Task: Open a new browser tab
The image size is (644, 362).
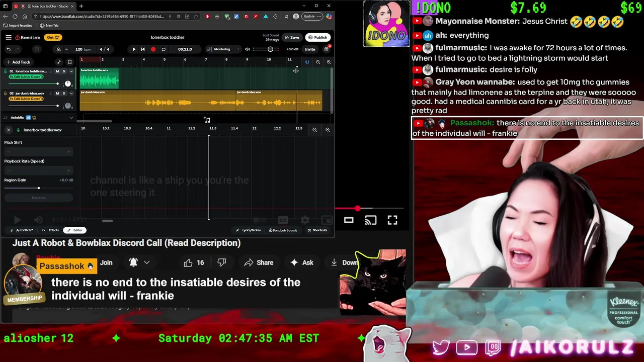Action: (81, 6)
